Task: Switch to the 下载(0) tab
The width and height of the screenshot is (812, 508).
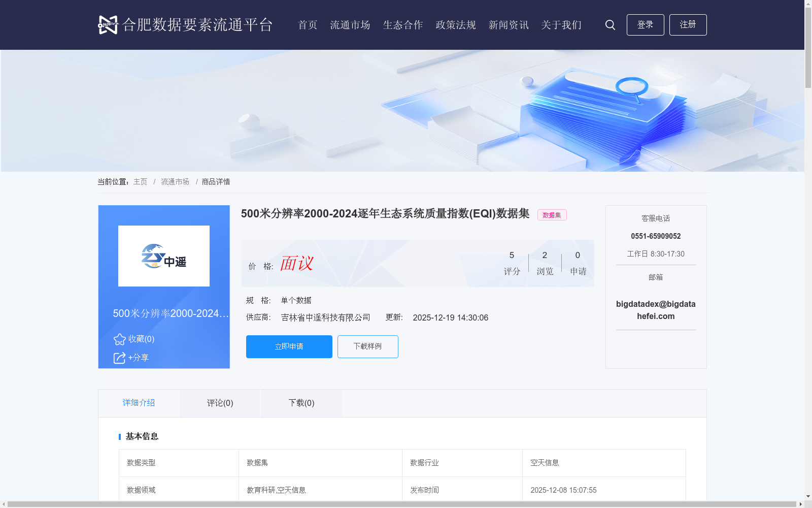Action: 301,403
